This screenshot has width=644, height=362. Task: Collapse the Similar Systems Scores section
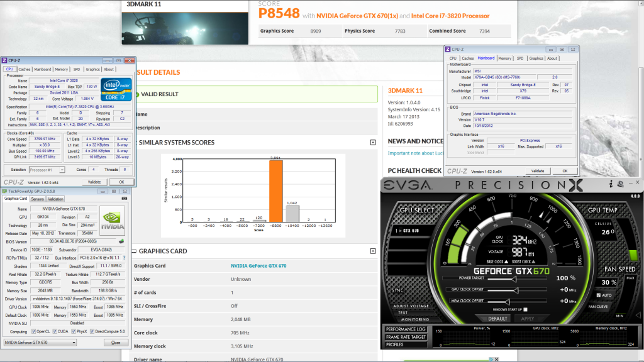tap(373, 143)
